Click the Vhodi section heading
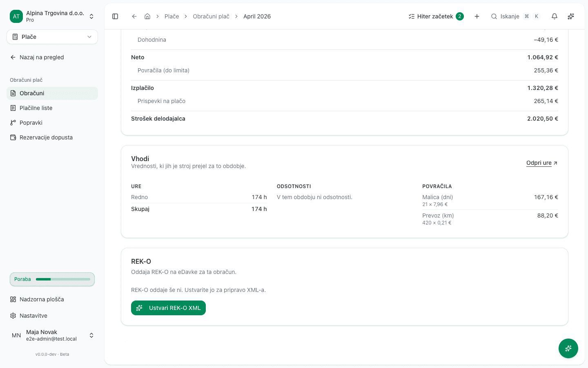Viewport: 588px width, 368px height. (x=140, y=159)
